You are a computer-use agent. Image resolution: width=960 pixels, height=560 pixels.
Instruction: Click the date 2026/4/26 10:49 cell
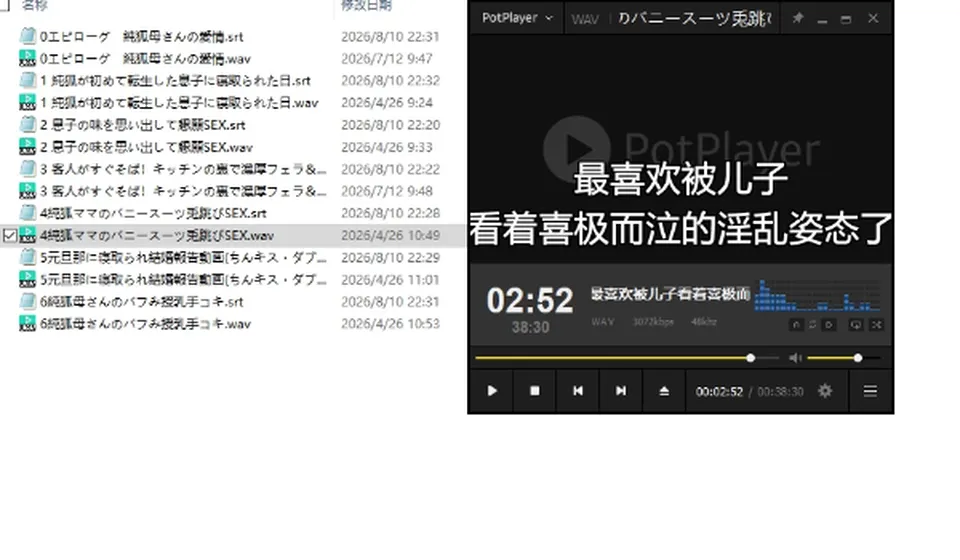click(390, 235)
